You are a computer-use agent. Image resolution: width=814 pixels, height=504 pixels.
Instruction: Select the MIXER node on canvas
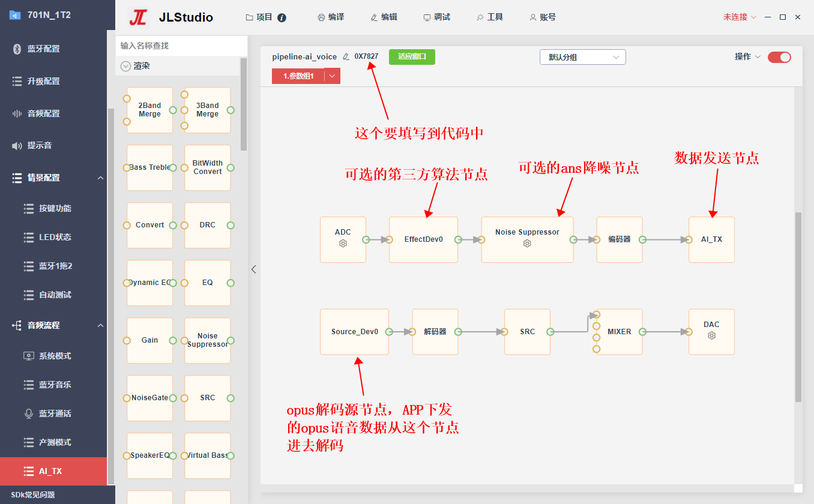[619, 332]
